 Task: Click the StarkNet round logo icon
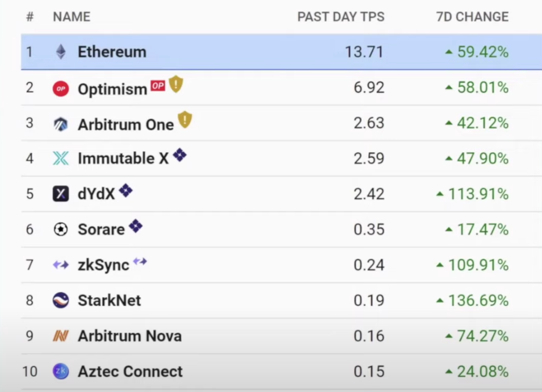coord(60,300)
